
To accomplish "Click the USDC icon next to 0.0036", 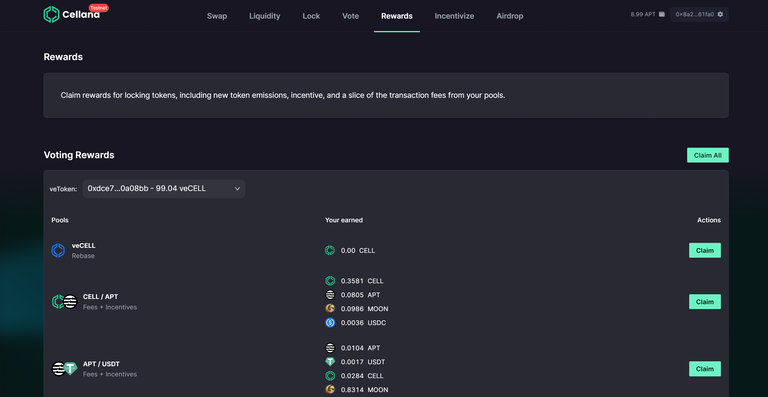I will (330, 323).
